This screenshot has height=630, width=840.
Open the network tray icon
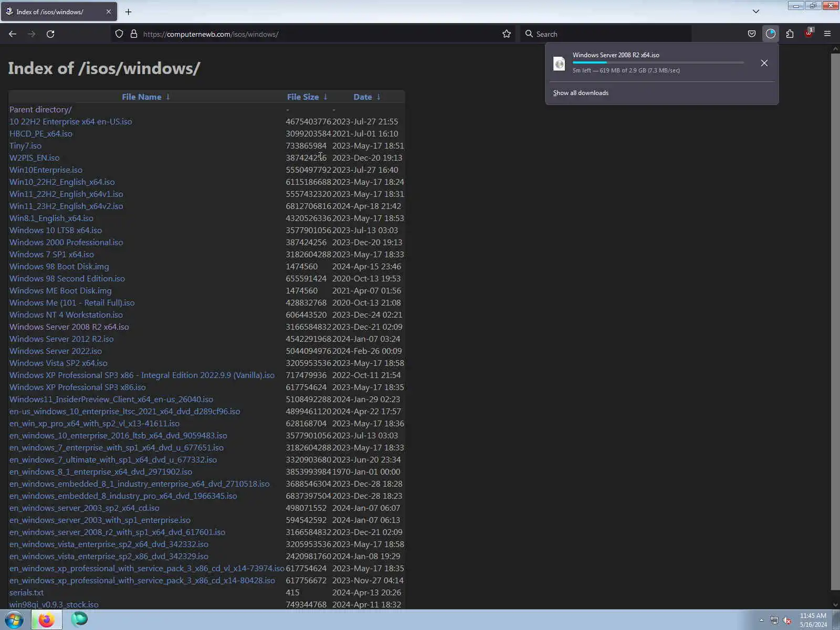point(774,621)
